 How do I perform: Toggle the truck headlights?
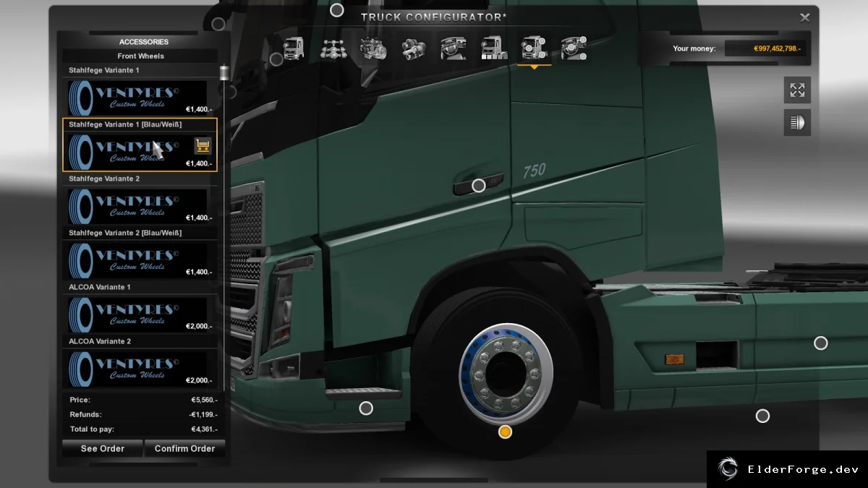point(797,123)
